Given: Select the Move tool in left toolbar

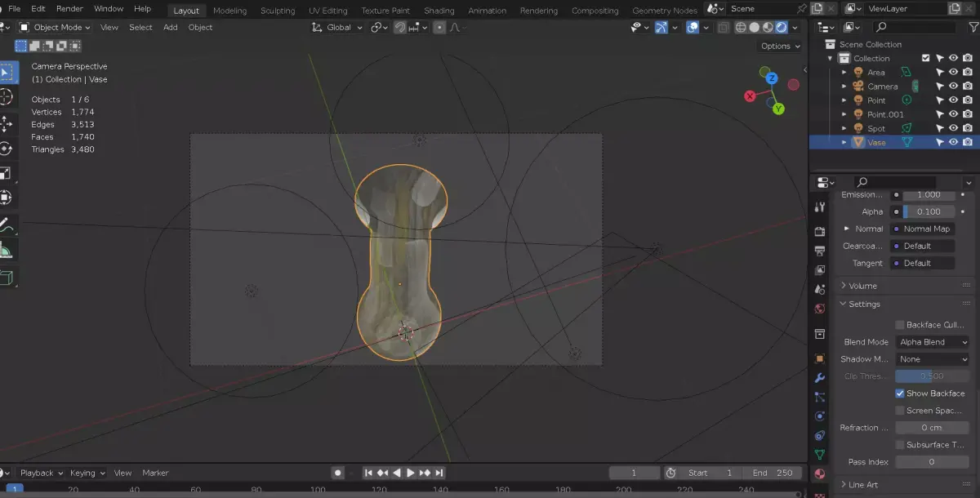Looking at the screenshot, I should coord(6,123).
